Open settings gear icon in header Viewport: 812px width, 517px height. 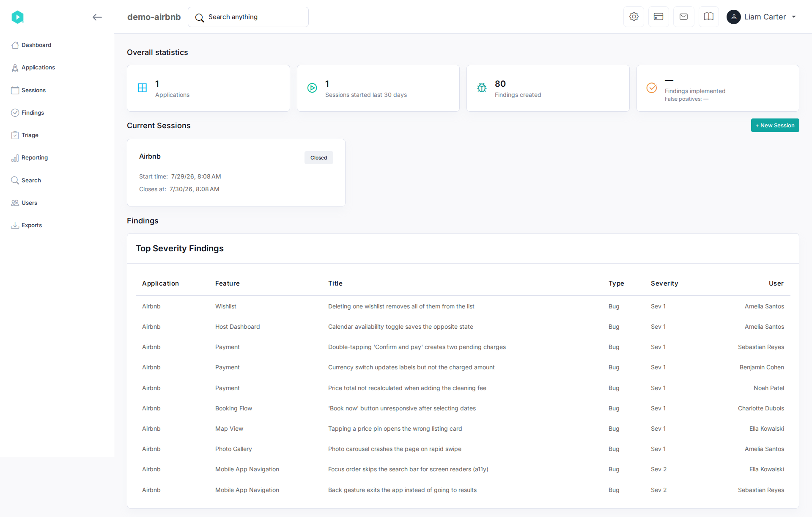pyautogui.click(x=634, y=17)
